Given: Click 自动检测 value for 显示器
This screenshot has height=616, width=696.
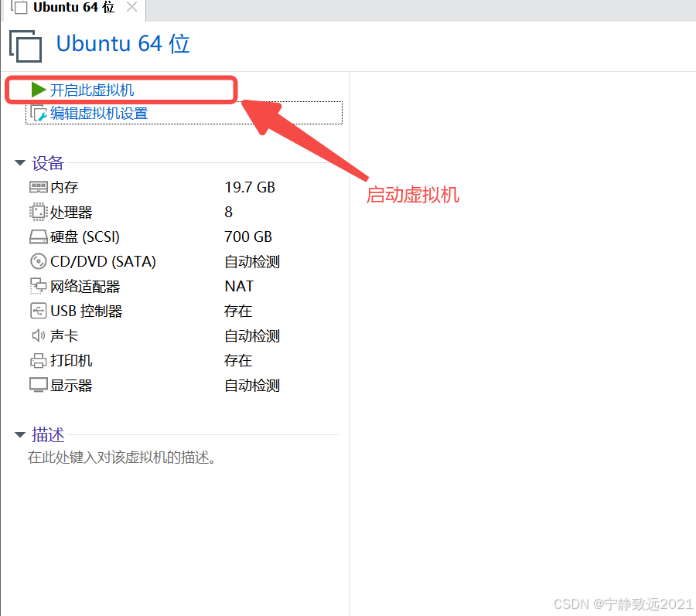Looking at the screenshot, I should (x=252, y=386).
